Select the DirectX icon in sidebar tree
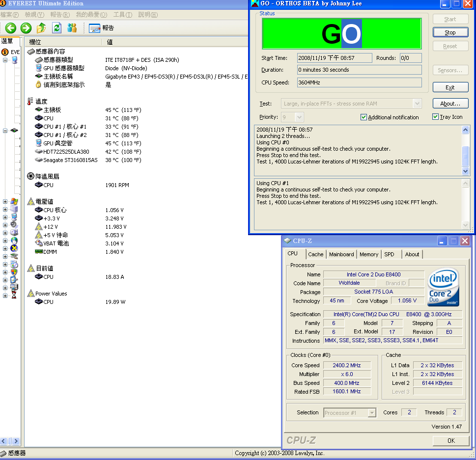 click(14, 248)
